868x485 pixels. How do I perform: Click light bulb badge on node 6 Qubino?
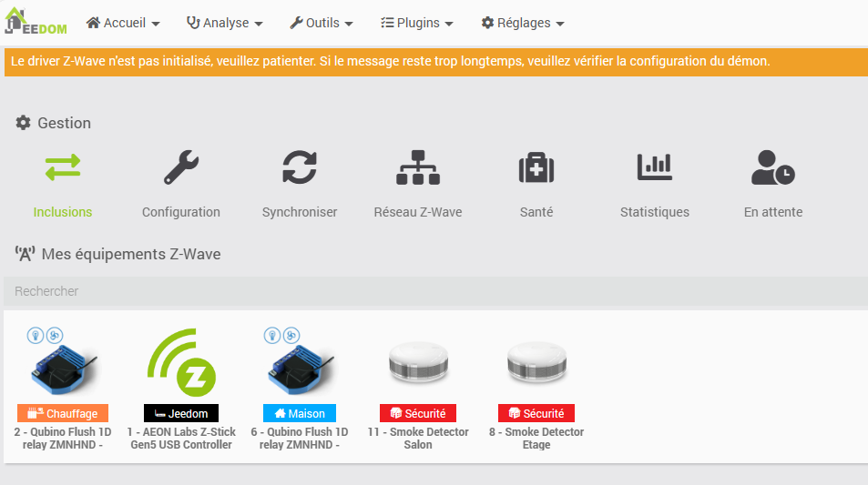(271, 335)
